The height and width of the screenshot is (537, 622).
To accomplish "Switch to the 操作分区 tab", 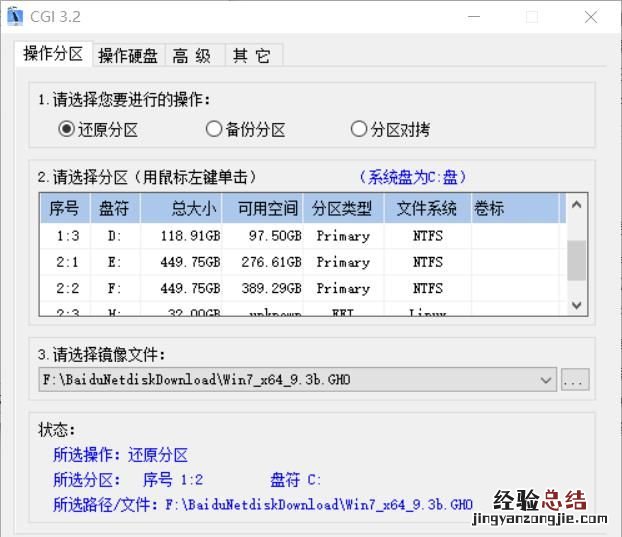I will pos(53,55).
